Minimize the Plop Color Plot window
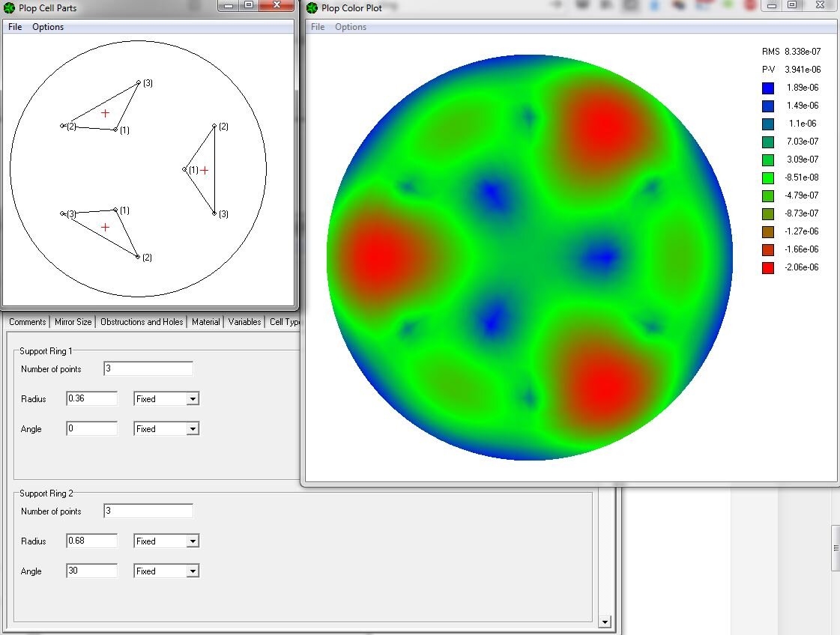 click(x=772, y=5)
